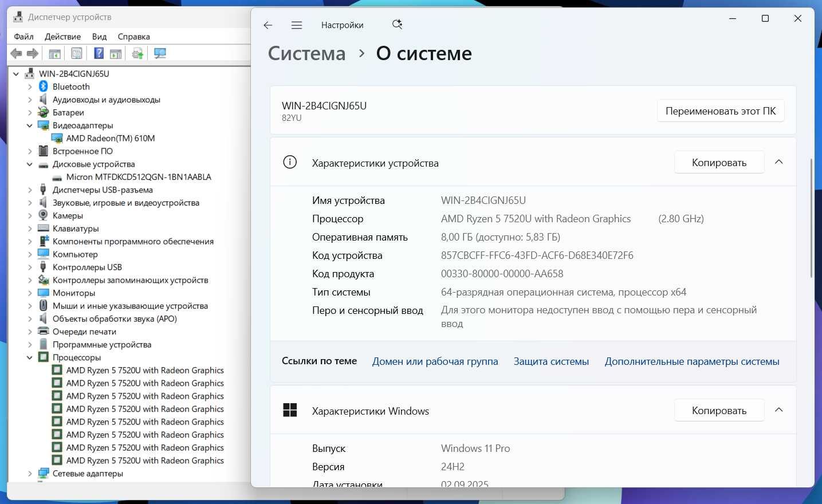Click the Settings back arrow
The image size is (822, 504).
(x=268, y=25)
